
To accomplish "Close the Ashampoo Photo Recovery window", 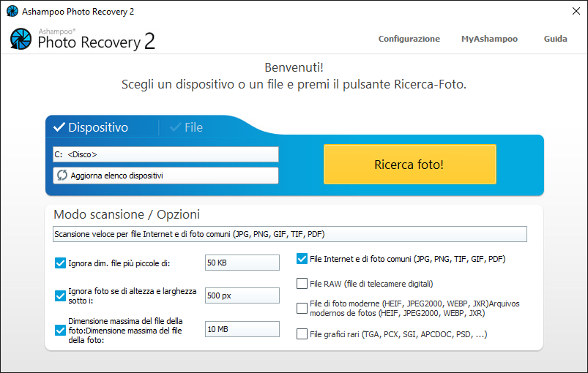I will click(576, 11).
